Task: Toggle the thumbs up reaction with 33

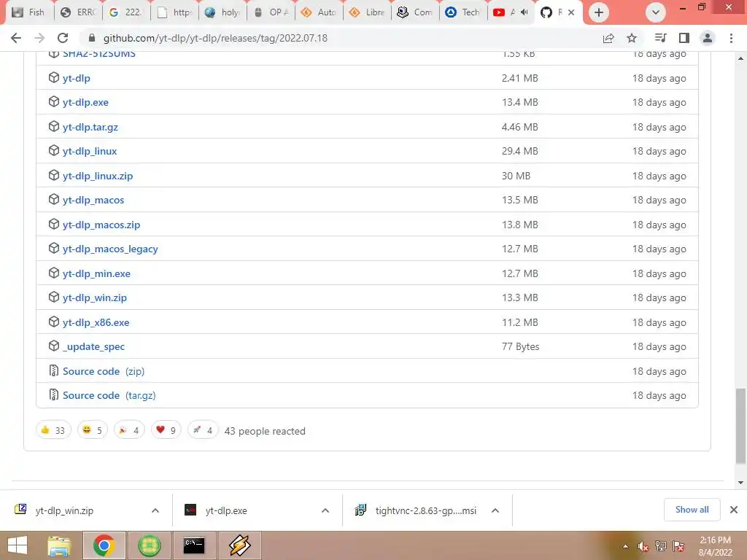Action: (x=53, y=430)
